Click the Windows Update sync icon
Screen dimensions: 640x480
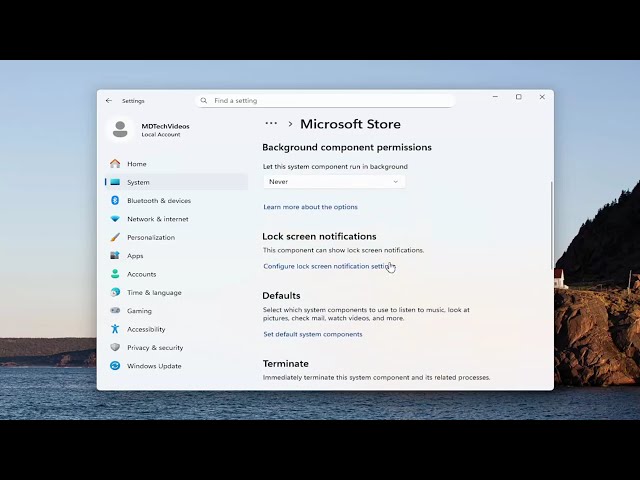[115, 366]
